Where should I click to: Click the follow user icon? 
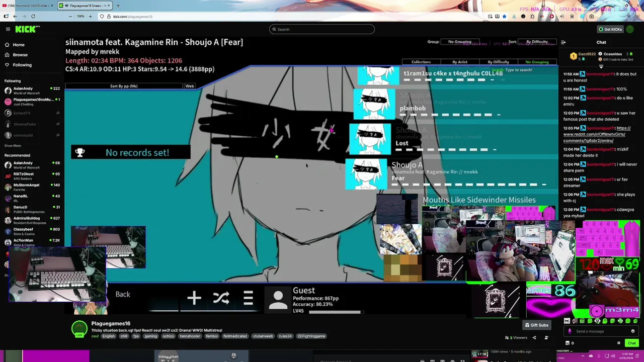[x=546, y=338]
